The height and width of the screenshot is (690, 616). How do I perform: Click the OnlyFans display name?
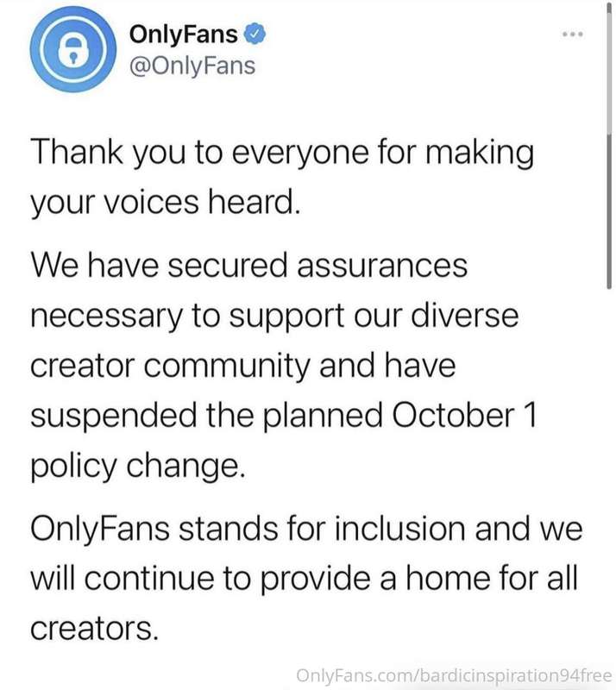point(183,34)
